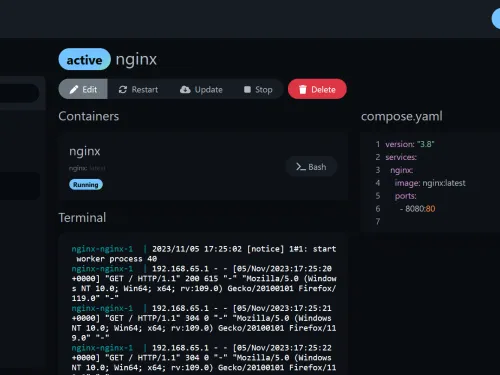Click the nginx: latest image tag text
This screenshot has height=375, width=500.
pos(87,168)
